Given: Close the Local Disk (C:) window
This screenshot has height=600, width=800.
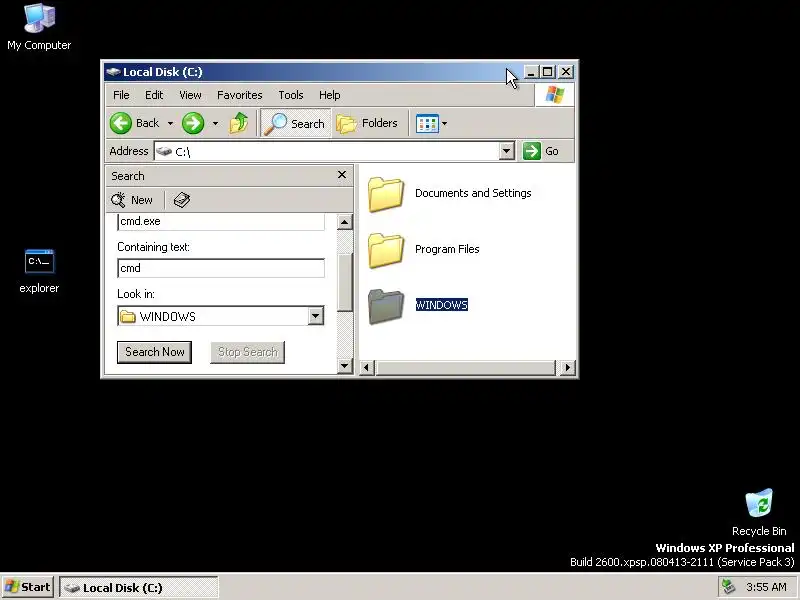Looking at the screenshot, I should (566, 72).
